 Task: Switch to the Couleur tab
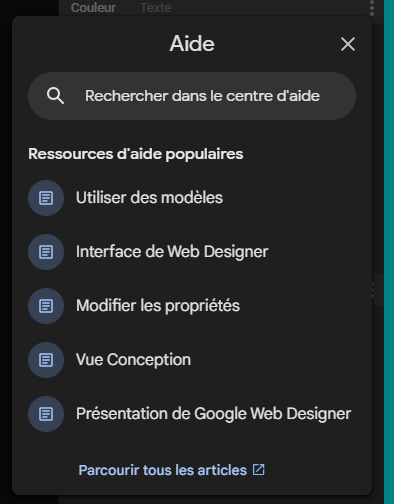[x=93, y=7]
